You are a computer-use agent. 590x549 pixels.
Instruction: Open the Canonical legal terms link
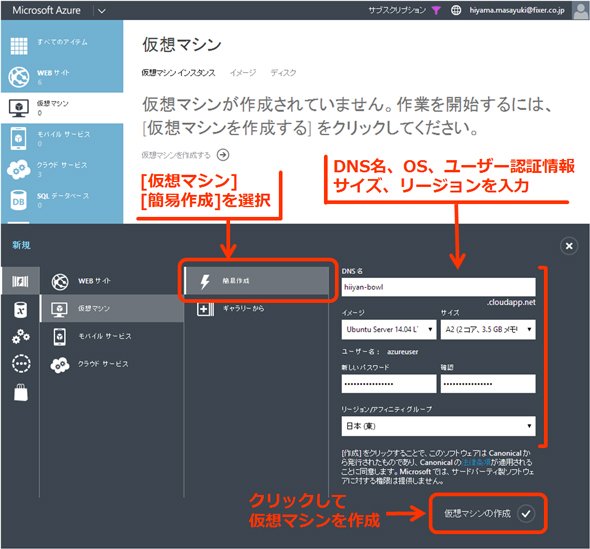pyautogui.click(x=476, y=462)
